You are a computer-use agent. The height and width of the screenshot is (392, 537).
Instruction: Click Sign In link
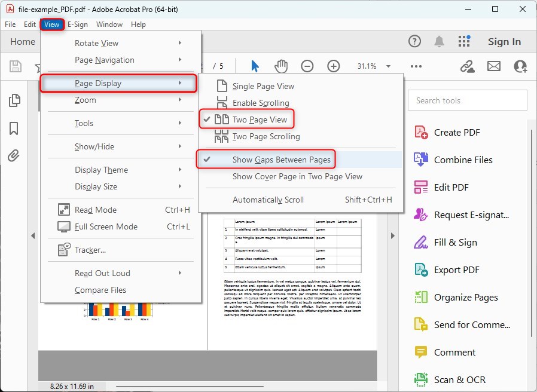click(504, 41)
